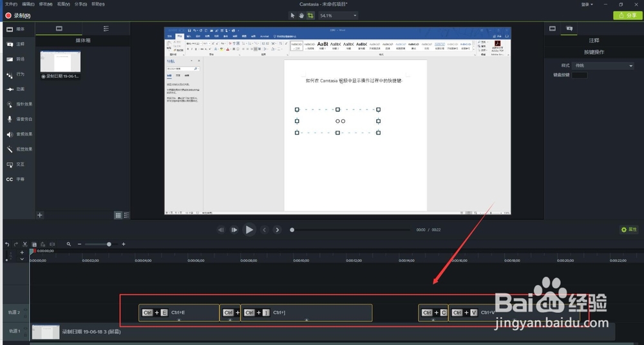644x345 pixels.
Task: Click the red 录制 (Record) button
Action: tap(18, 15)
